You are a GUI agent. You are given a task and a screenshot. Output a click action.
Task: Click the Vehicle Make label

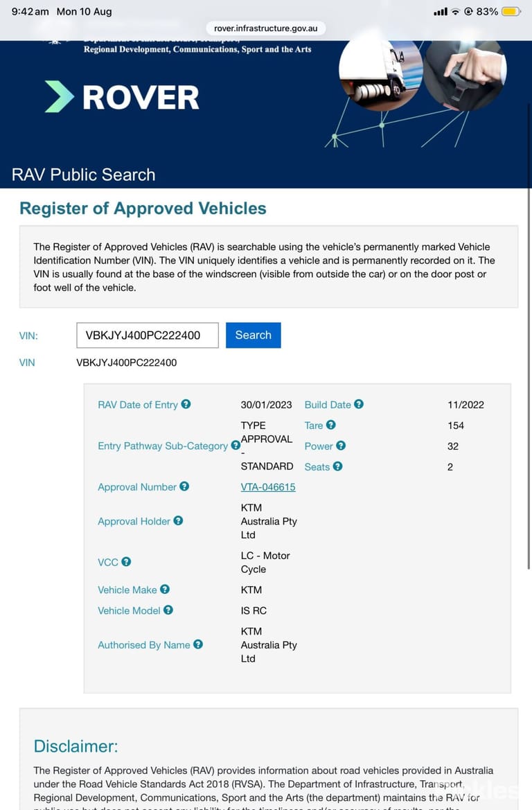(127, 590)
